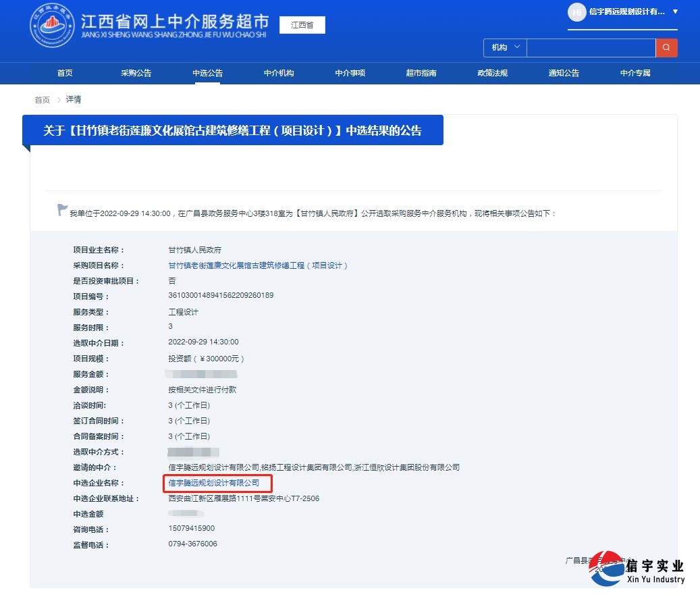
Task: Click the red search magnifier icon
Action: [667, 48]
